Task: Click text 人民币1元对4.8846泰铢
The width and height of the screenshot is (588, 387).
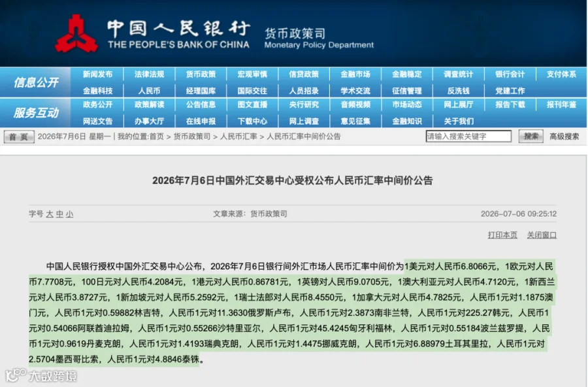Action: click(x=154, y=360)
